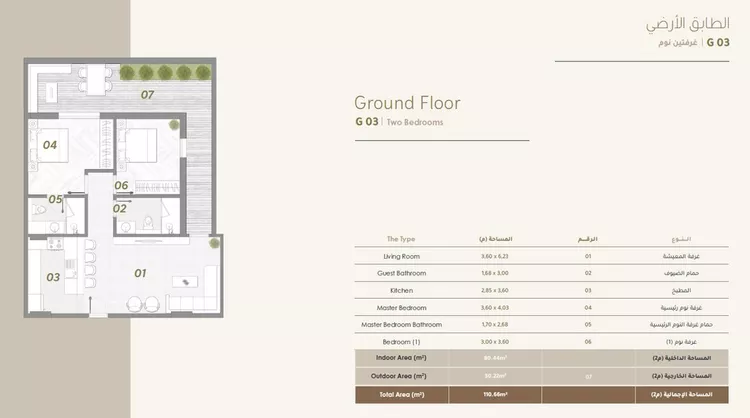
Task: Click the "2.85 x 3.60" dimension cell
Action: tap(495, 290)
